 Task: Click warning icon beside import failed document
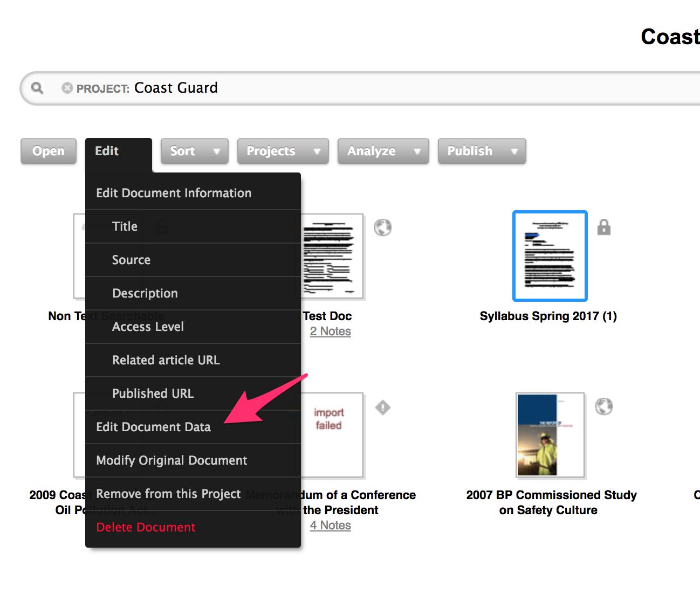383,407
